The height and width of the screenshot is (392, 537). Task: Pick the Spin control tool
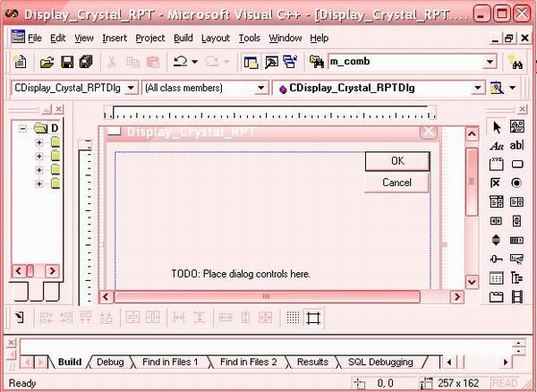click(x=496, y=240)
